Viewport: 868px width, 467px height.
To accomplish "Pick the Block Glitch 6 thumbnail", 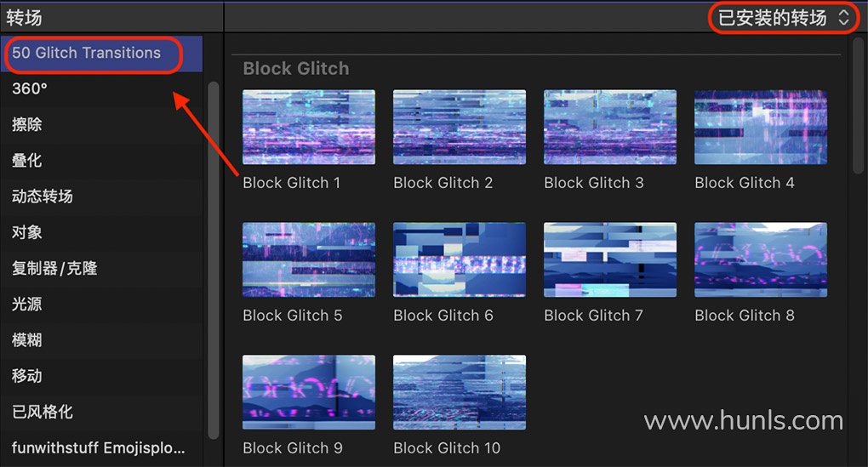I will click(x=460, y=260).
